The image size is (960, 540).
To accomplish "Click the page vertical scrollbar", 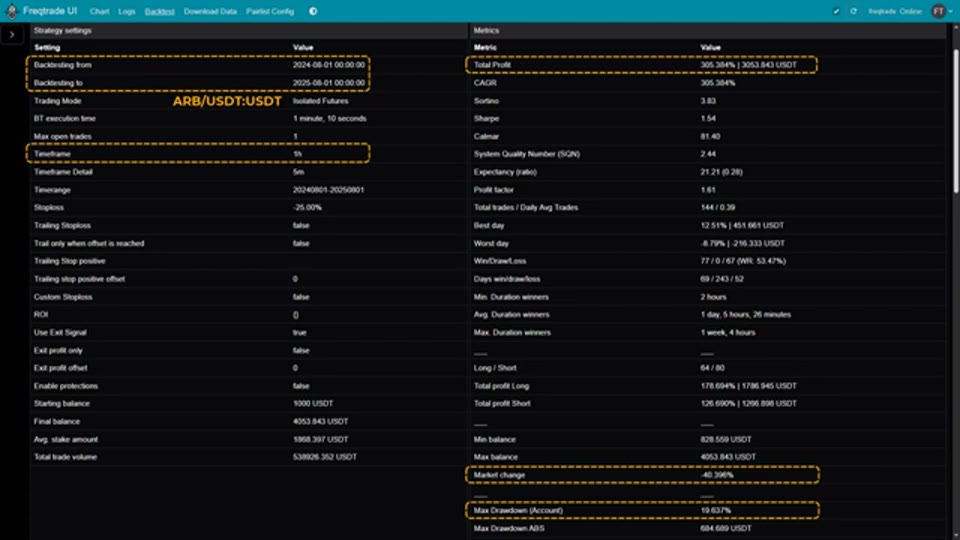I will [x=956, y=122].
